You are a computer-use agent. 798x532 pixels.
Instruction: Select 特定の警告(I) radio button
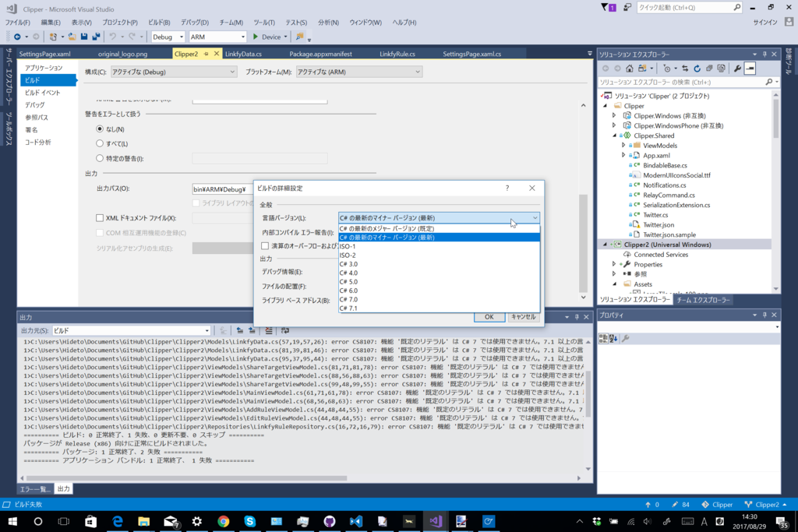pos(100,158)
